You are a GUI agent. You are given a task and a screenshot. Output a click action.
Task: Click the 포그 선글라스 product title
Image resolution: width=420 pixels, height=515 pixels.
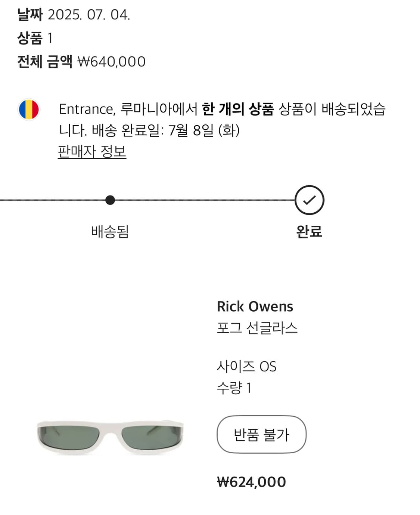[x=257, y=328]
